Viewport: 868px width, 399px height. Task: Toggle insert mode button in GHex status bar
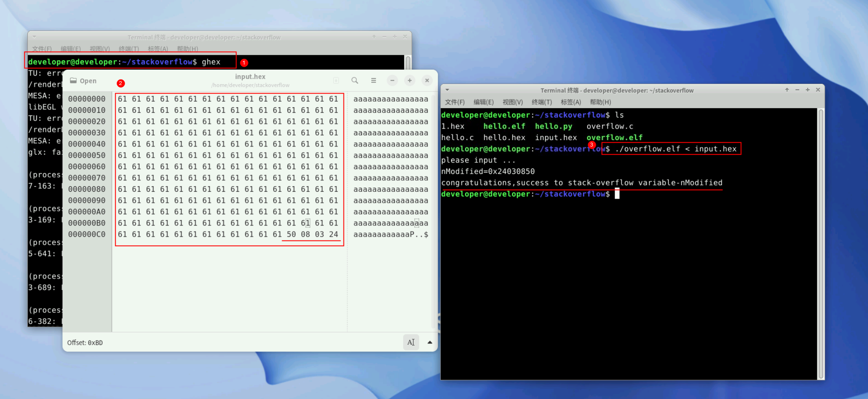point(411,342)
